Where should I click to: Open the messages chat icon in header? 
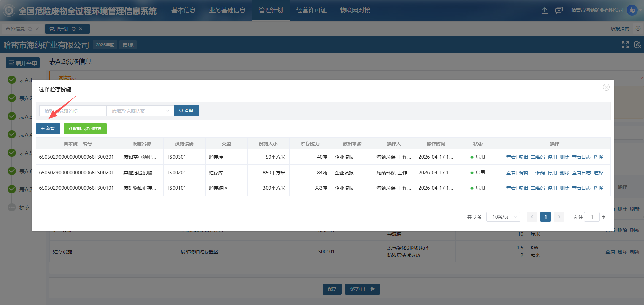559,10
